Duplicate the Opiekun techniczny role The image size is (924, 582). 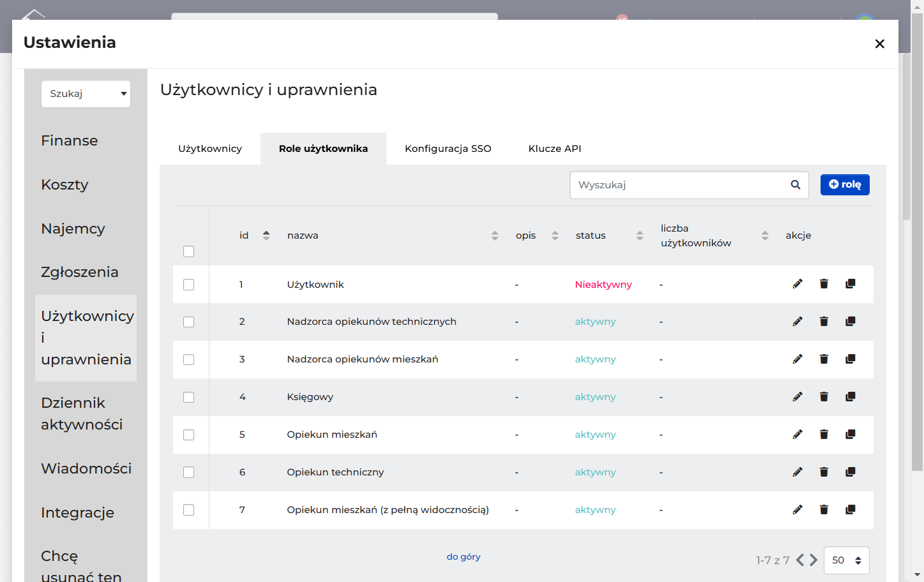coord(851,472)
